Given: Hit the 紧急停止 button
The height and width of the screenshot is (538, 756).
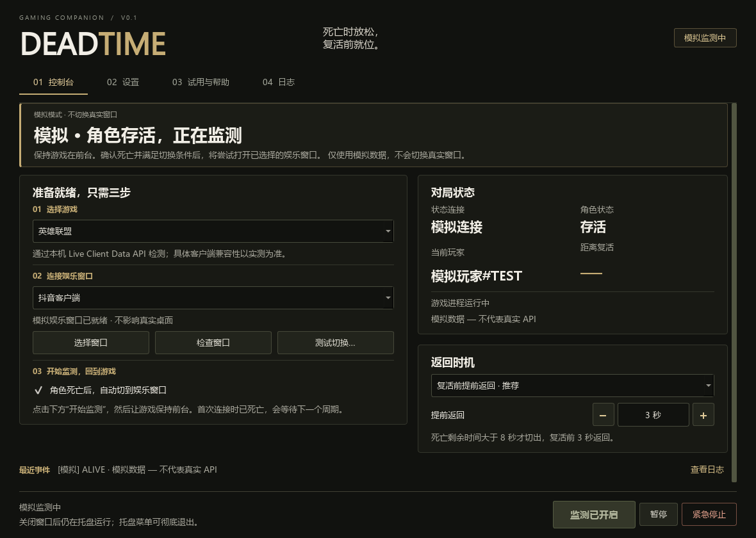Looking at the screenshot, I should tap(709, 514).
